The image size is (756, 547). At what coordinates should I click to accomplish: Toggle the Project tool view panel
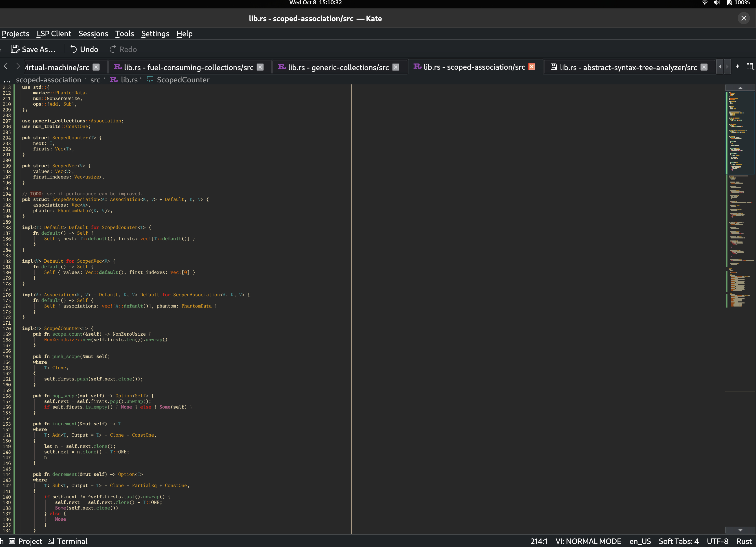click(x=26, y=541)
